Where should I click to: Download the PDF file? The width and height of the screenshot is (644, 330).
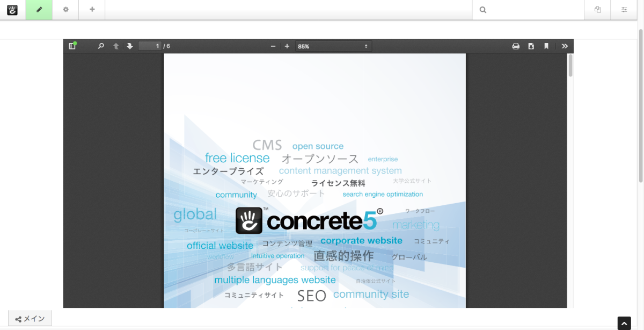pyautogui.click(x=531, y=46)
